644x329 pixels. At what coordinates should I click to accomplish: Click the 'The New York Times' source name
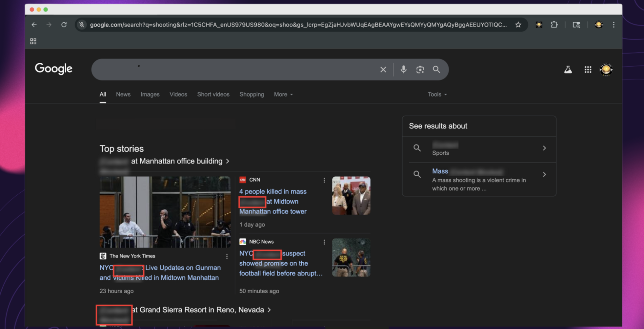click(132, 256)
